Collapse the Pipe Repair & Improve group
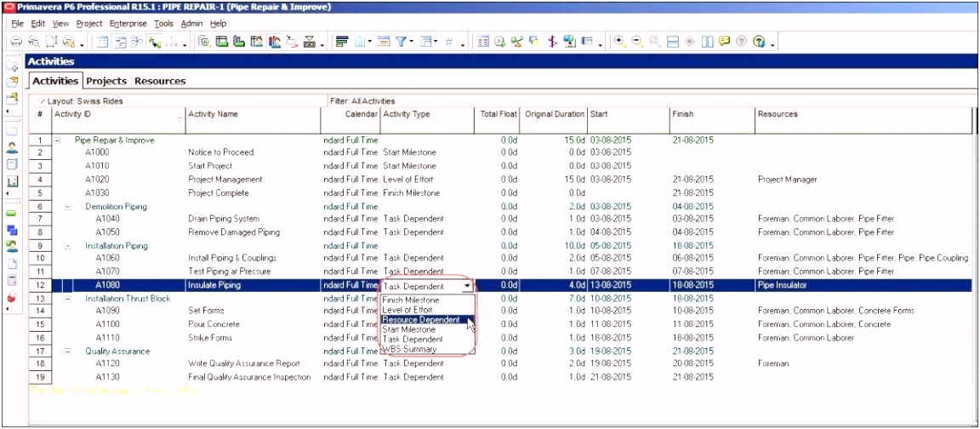 pyautogui.click(x=58, y=140)
